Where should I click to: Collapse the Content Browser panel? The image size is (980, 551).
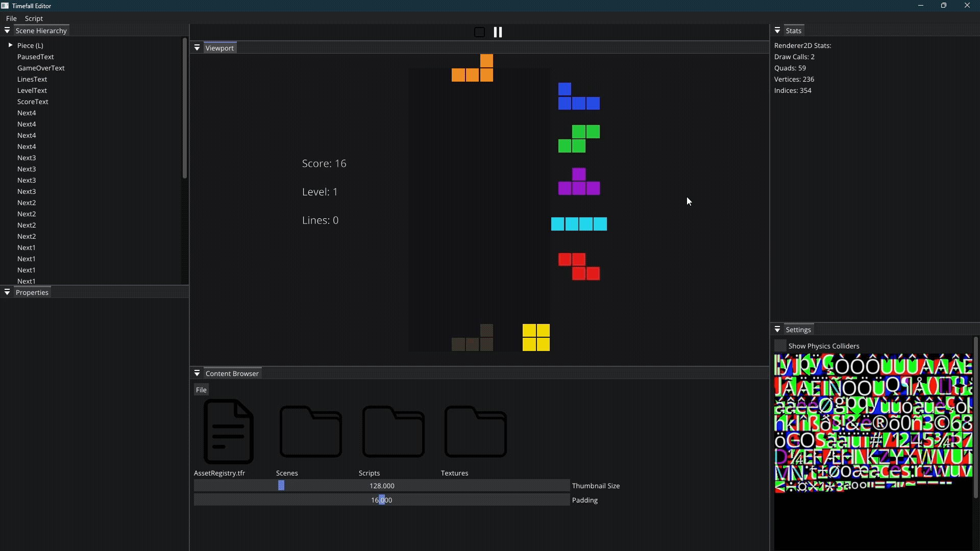[x=197, y=373]
